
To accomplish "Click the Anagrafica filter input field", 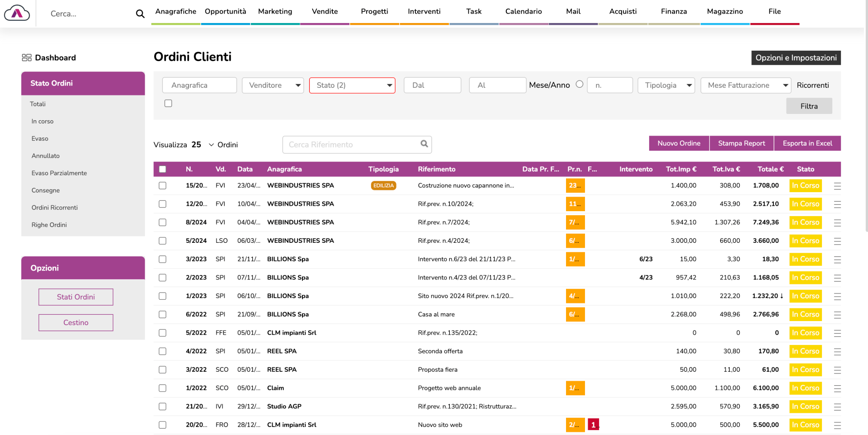I will (199, 85).
